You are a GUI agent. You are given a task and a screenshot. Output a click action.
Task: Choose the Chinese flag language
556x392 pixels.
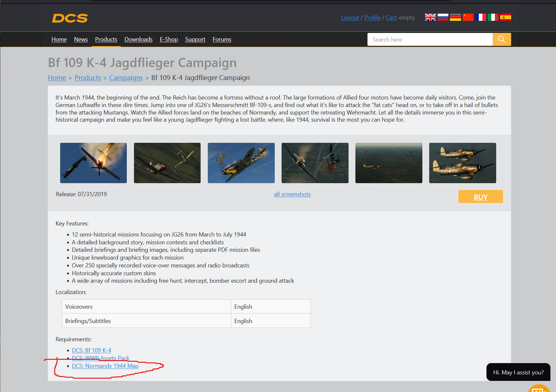click(x=468, y=17)
